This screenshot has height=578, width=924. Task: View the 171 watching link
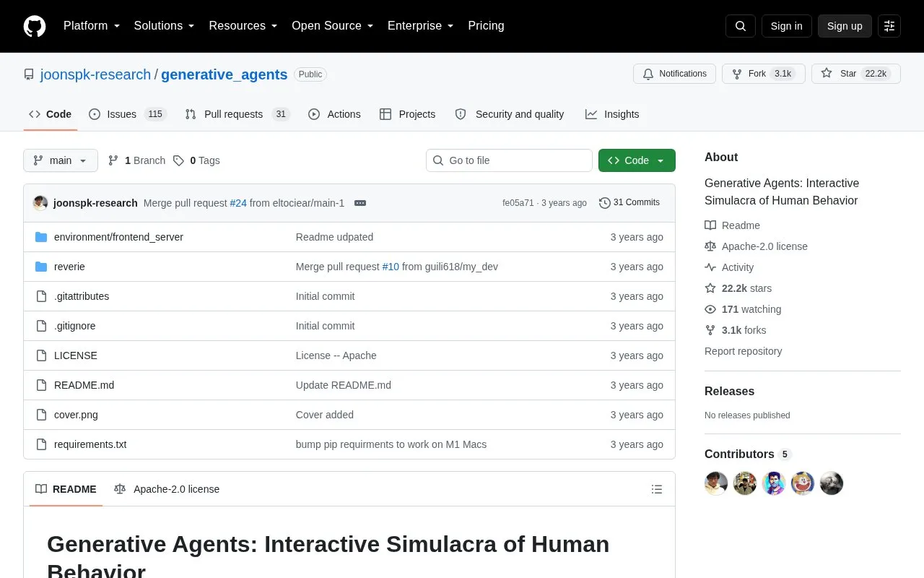click(x=743, y=309)
